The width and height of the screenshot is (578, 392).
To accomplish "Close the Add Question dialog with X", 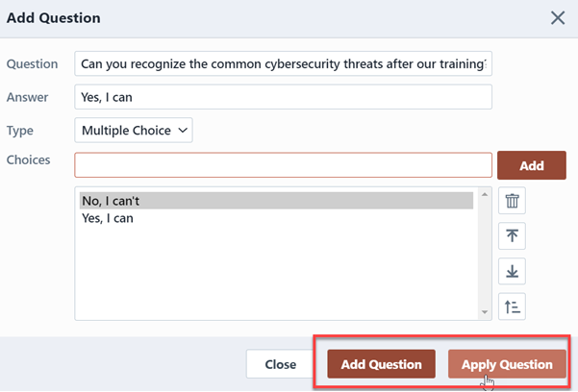I will point(558,17).
